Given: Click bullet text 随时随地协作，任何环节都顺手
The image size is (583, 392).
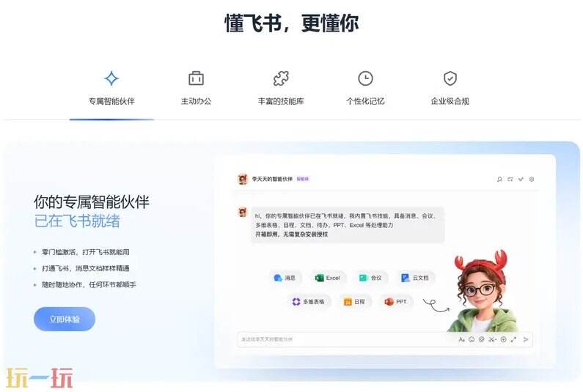Looking at the screenshot, I should click(89, 284).
